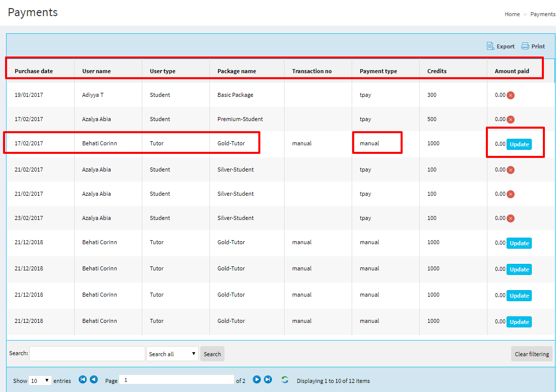Jump to the last page
556x392 pixels.
[268, 380]
